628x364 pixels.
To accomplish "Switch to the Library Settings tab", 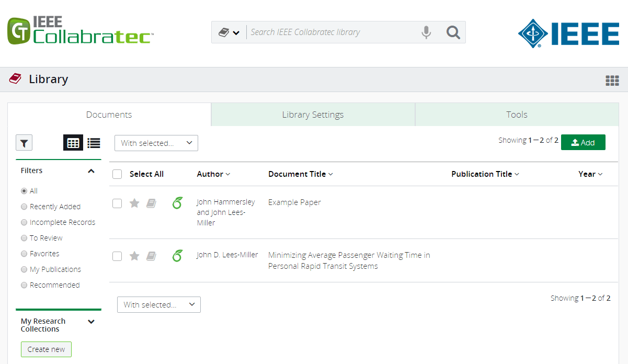I will [313, 115].
